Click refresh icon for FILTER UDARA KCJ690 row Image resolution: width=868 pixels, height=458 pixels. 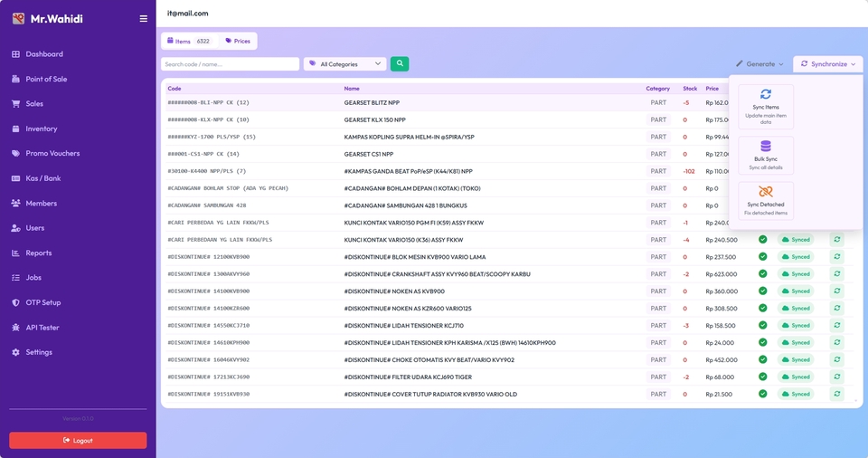click(837, 377)
